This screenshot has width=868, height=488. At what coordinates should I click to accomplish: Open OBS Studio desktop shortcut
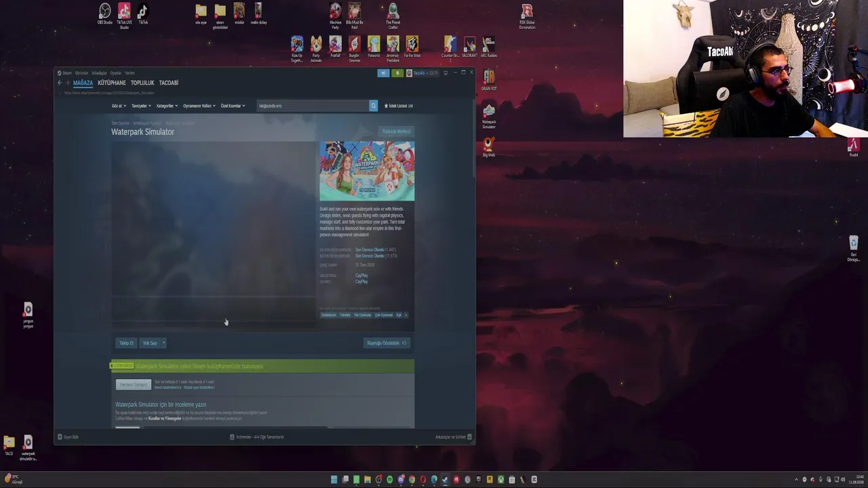104,14
